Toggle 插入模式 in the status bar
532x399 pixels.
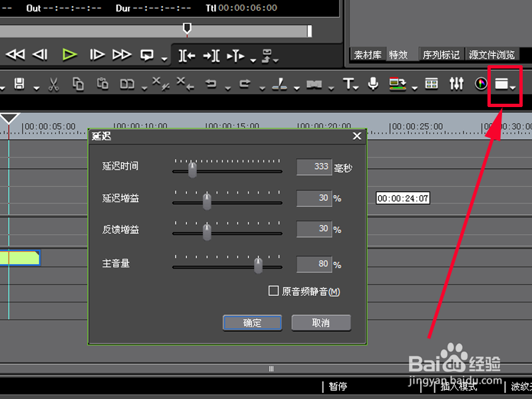coord(459,386)
